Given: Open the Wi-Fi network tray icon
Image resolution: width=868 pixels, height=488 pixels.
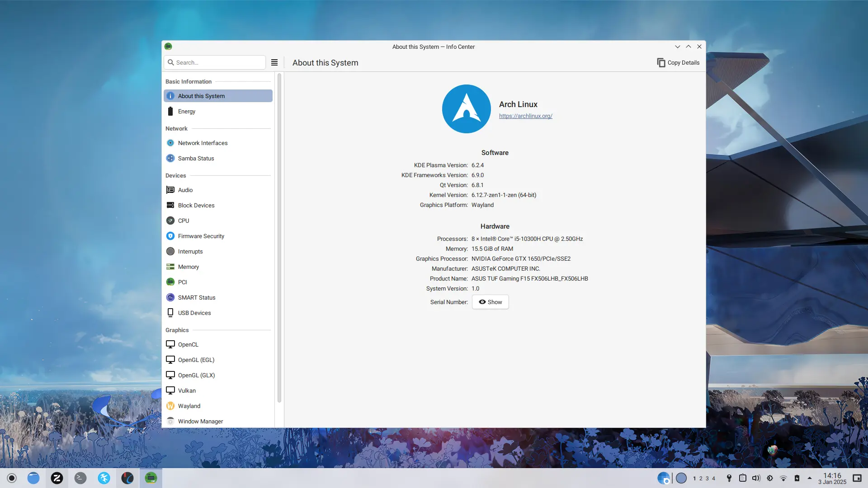Looking at the screenshot, I should coord(783,478).
